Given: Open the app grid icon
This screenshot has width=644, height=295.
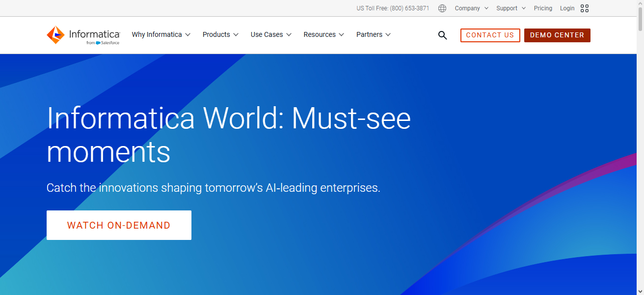Looking at the screenshot, I should point(585,8).
